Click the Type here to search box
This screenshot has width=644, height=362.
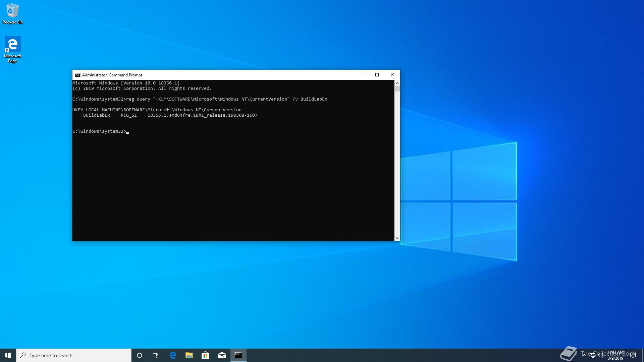coord(74,355)
